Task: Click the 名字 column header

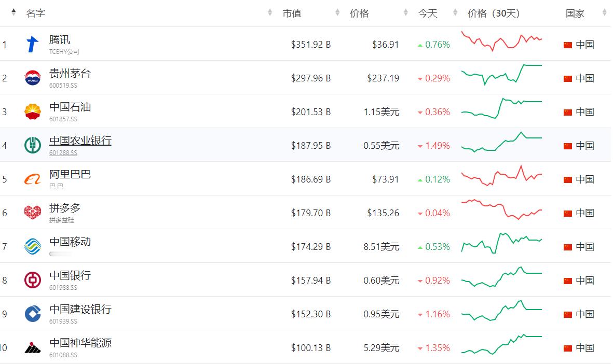Action: coord(36,13)
